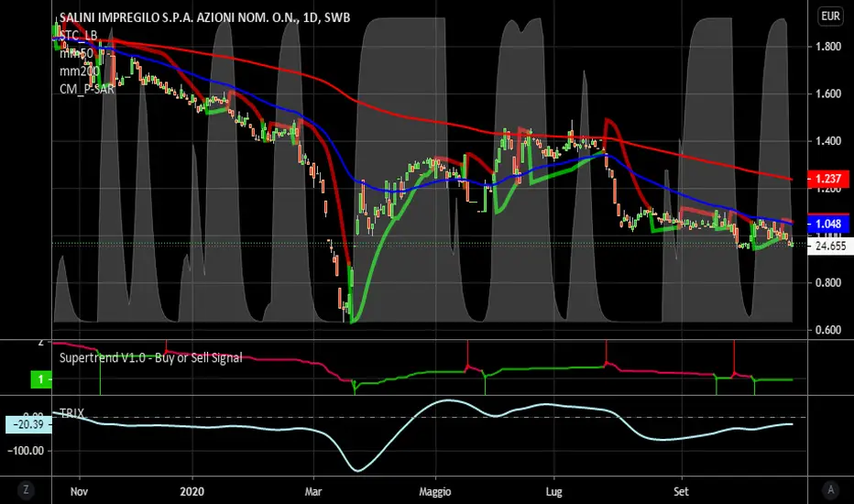This screenshot has width=854, height=504.
Task: Click the Maggio date on time axis
Action: pyautogui.click(x=435, y=492)
